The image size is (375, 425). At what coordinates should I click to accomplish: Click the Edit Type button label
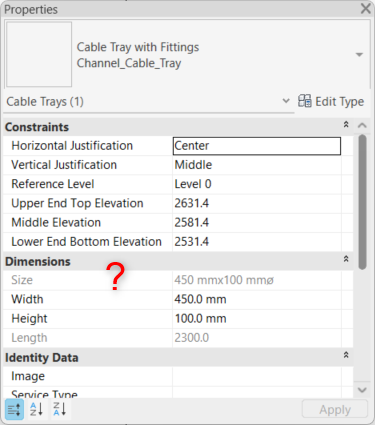pyautogui.click(x=340, y=101)
